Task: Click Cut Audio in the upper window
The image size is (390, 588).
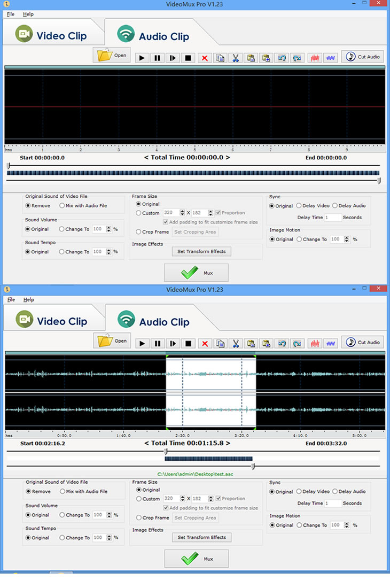Action: [x=363, y=57]
